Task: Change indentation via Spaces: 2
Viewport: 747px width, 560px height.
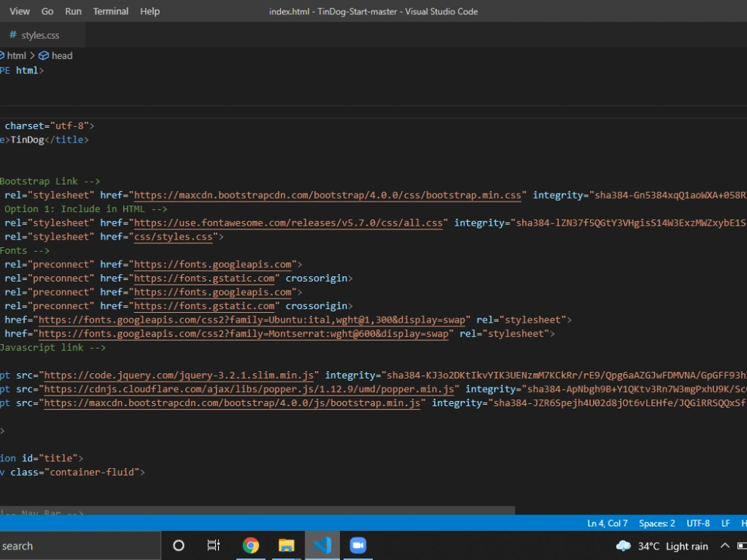Action: tap(657, 523)
